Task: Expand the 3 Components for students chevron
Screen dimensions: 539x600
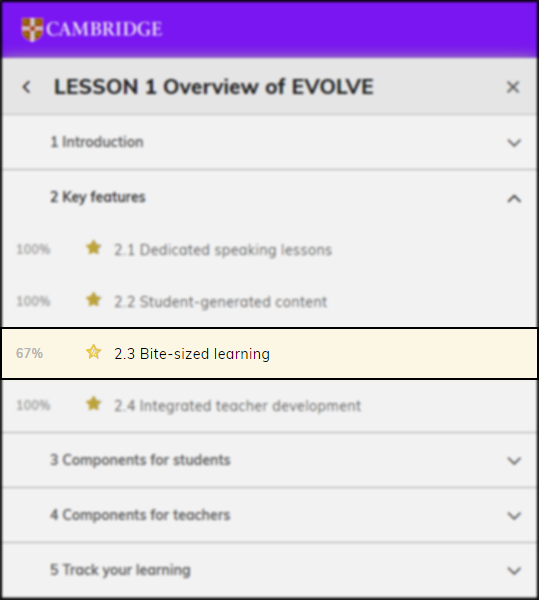Action: point(514,460)
